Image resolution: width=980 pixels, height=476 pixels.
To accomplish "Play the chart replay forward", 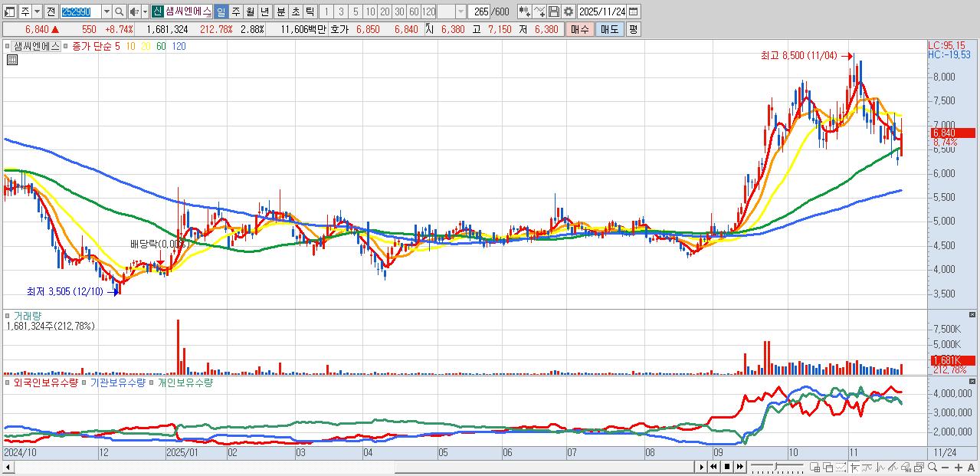I will click(702, 467).
